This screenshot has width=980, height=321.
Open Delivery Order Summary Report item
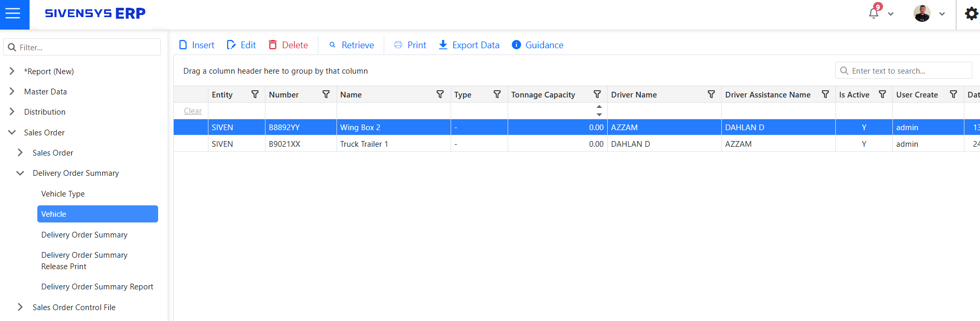97,287
